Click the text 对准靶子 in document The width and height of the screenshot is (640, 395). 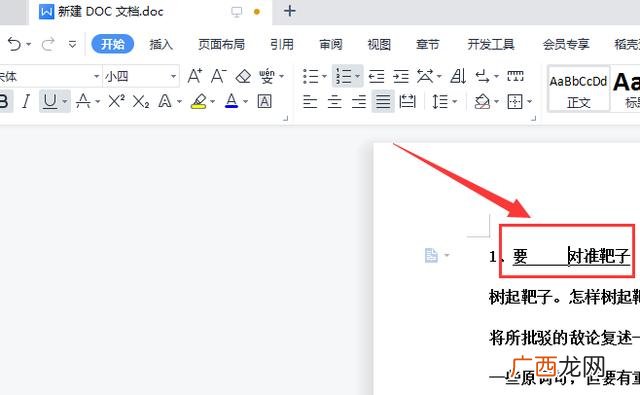[x=599, y=256]
